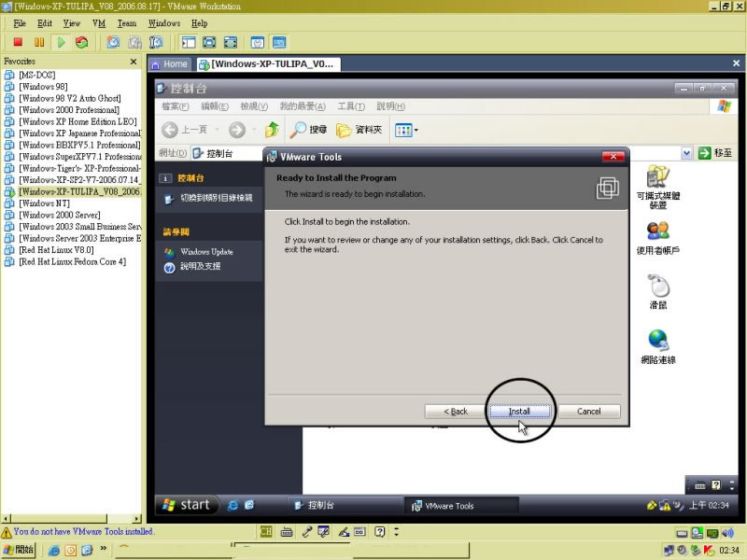Select [Windows 98 V2 Auto Ghost] favorite
The height and width of the screenshot is (560, 747).
coord(69,98)
